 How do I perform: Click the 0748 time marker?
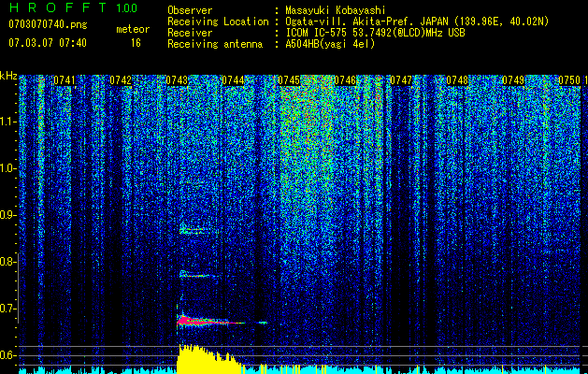457,80
